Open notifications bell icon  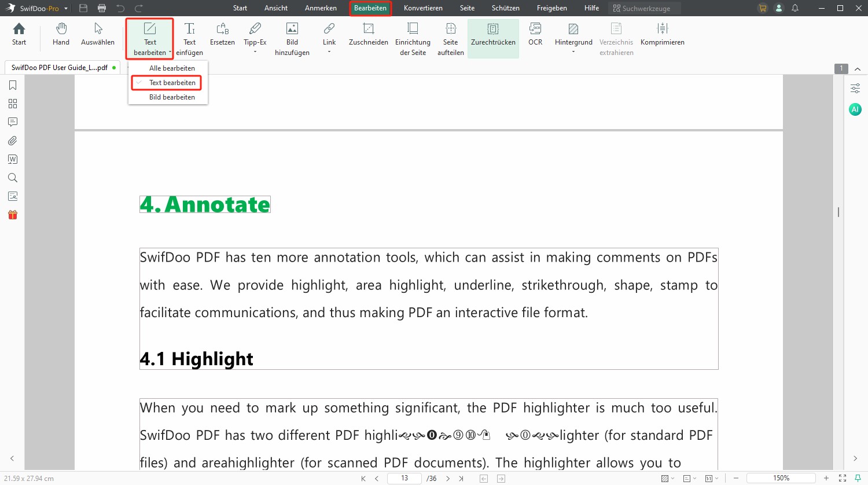(795, 8)
